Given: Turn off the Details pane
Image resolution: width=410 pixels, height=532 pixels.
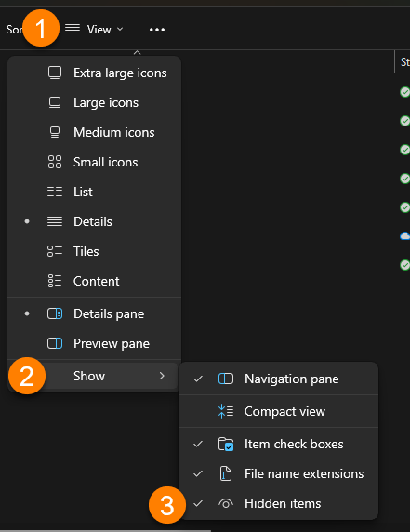Looking at the screenshot, I should pos(94,313).
